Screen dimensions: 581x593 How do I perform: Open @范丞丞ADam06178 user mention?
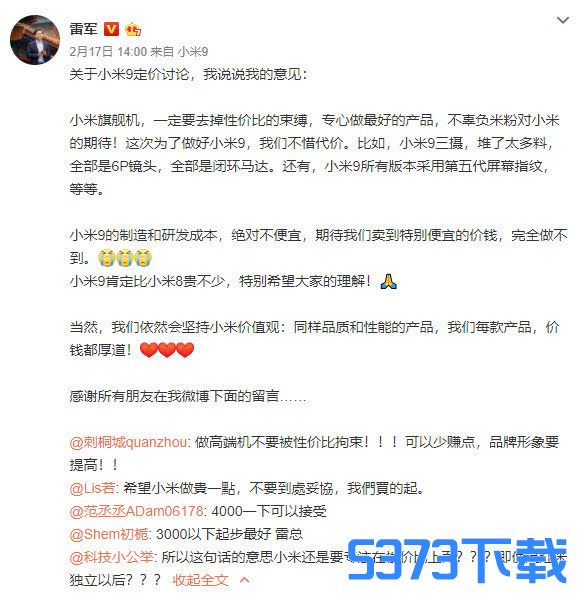[137, 511]
